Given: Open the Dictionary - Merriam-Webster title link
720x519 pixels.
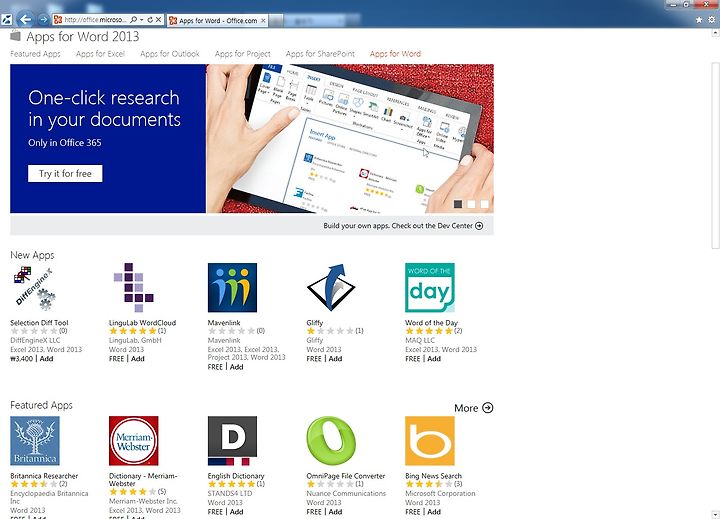Looking at the screenshot, I should tap(143, 480).
